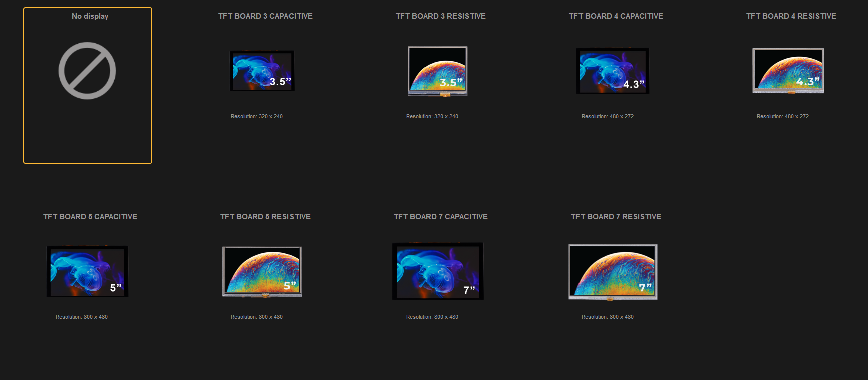Image resolution: width=868 pixels, height=380 pixels.
Task: Select TFT Board 3 Capacitive 3.5" display image
Action: (262, 71)
